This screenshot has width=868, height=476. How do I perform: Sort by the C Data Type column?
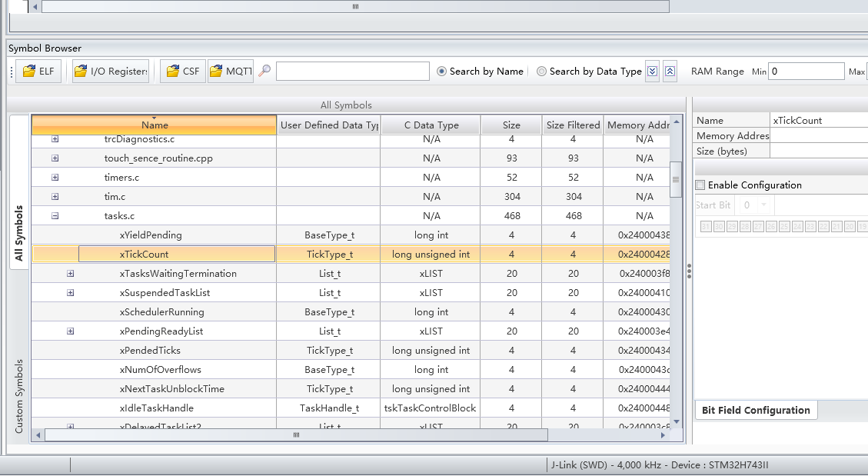tap(431, 125)
